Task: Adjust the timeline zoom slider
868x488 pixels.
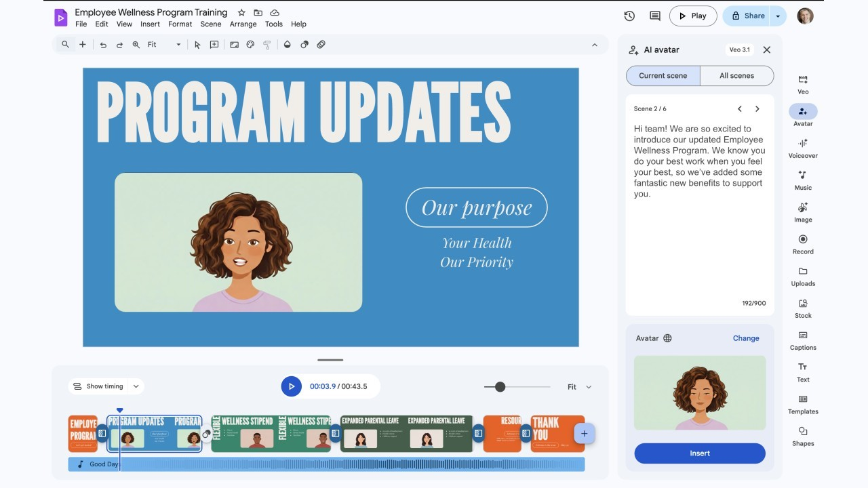Action: point(500,386)
